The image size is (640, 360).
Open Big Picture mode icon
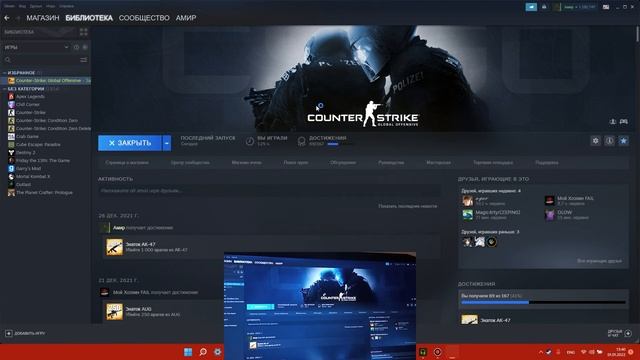click(606, 7)
